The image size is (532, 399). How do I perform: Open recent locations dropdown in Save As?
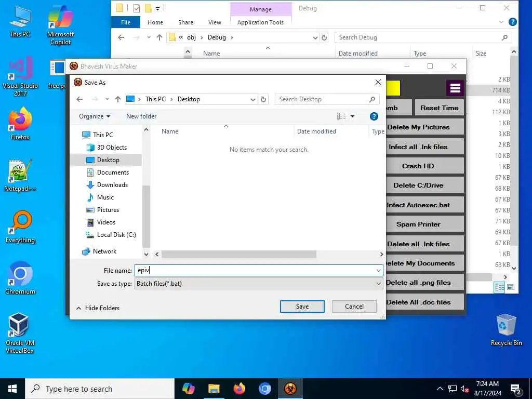pyautogui.click(x=107, y=99)
